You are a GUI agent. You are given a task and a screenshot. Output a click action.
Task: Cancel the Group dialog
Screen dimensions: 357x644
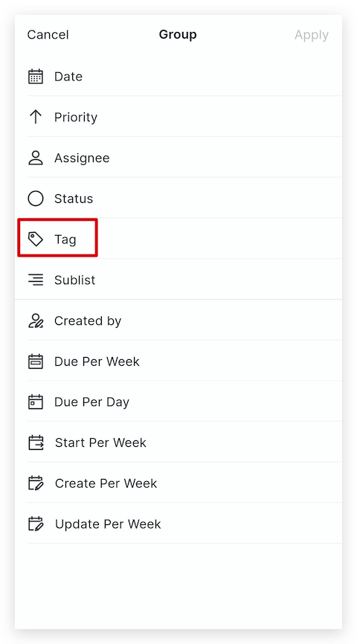pyautogui.click(x=48, y=34)
